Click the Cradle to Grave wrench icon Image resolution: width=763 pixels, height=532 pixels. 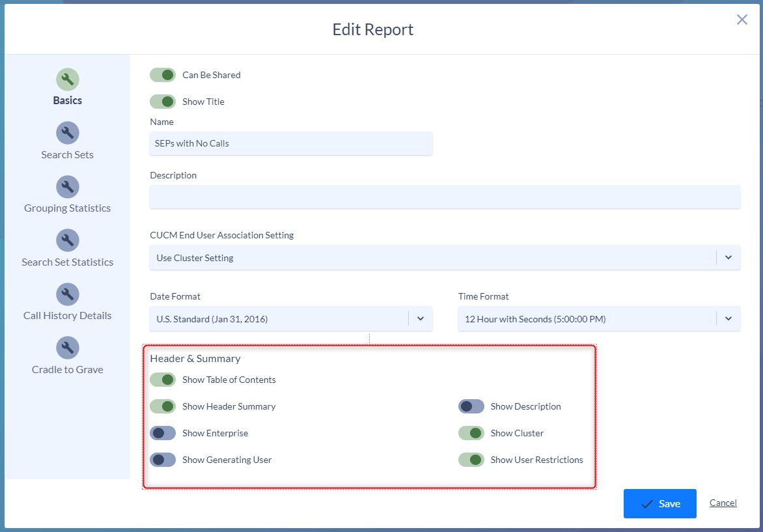[x=67, y=347]
